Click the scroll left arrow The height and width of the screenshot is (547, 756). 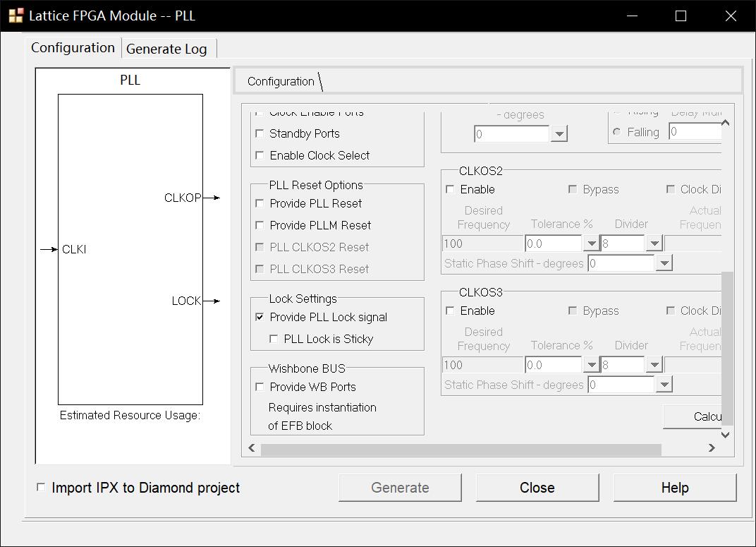point(252,448)
